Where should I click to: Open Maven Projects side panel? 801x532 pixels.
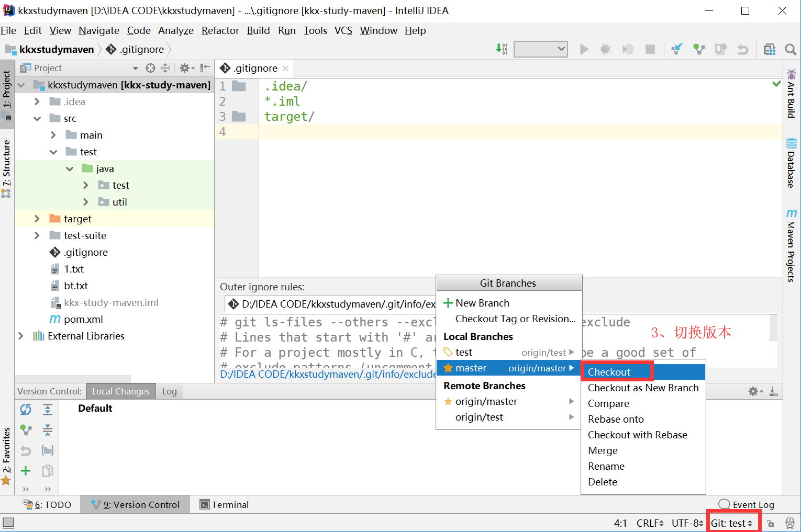[x=791, y=246]
